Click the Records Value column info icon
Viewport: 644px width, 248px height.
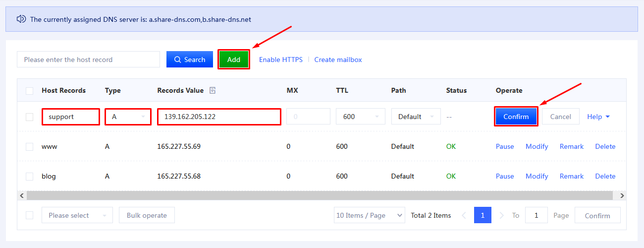[x=213, y=90]
